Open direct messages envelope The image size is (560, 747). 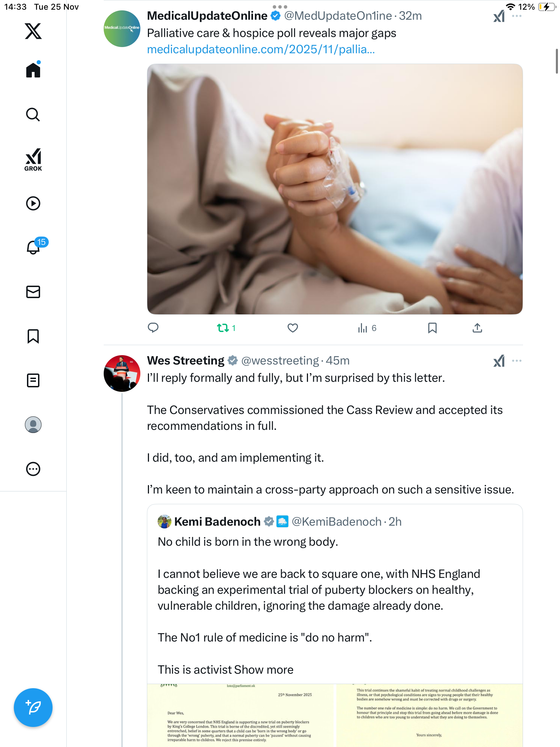point(33,292)
